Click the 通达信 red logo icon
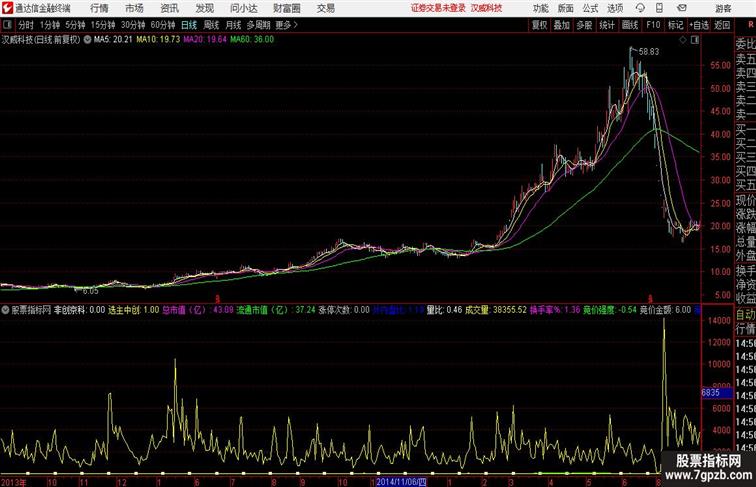The height and width of the screenshot is (487, 756). tap(7, 8)
